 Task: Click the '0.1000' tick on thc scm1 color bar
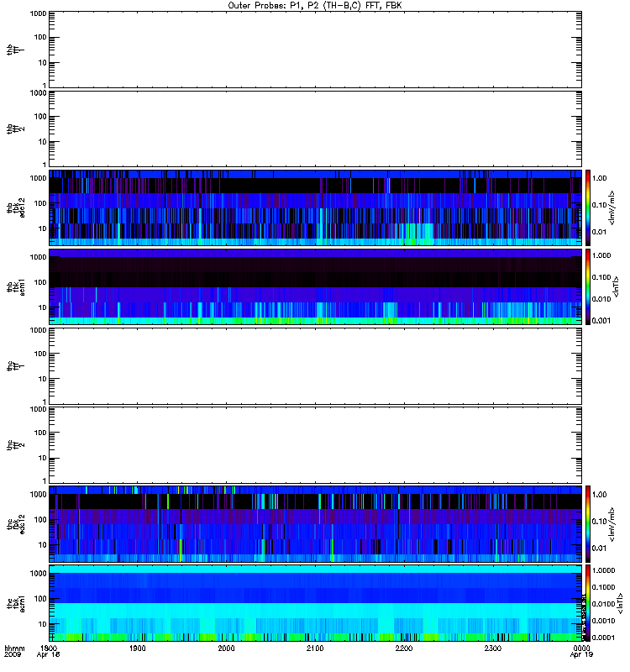tap(603, 587)
